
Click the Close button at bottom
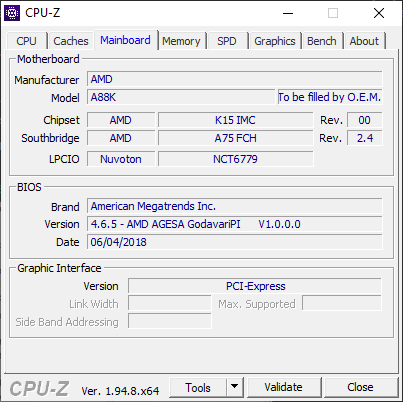[x=360, y=387]
